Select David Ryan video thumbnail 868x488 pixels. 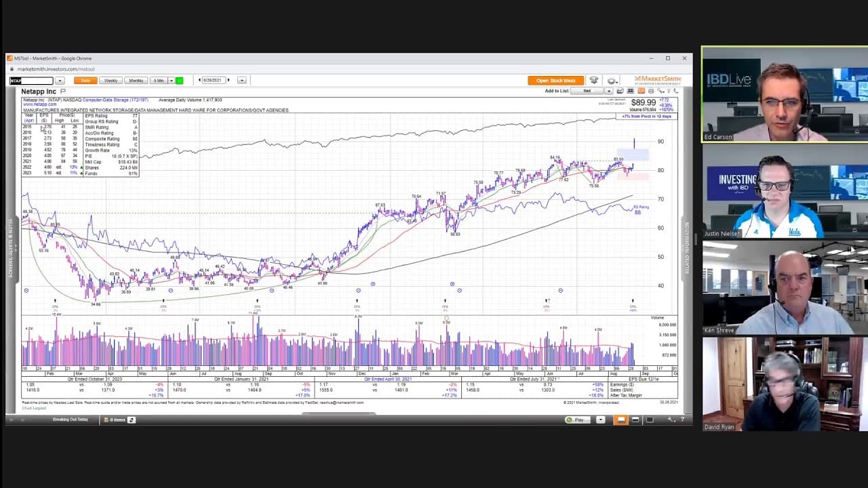(785, 384)
